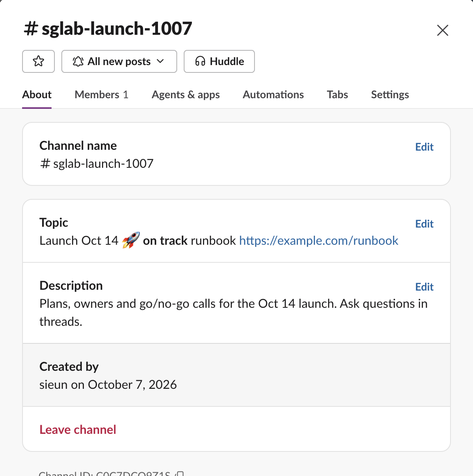This screenshot has width=473, height=476.
Task: Switch to the About tab
Action: coord(37,95)
